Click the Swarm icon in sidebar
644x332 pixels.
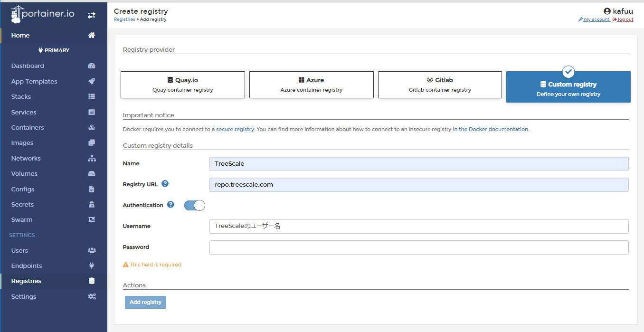92,219
